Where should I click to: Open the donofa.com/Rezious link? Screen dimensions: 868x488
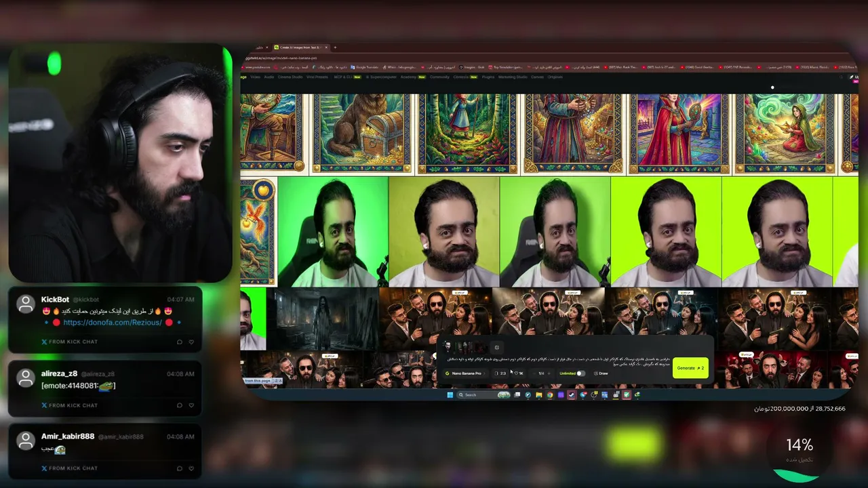(x=113, y=323)
